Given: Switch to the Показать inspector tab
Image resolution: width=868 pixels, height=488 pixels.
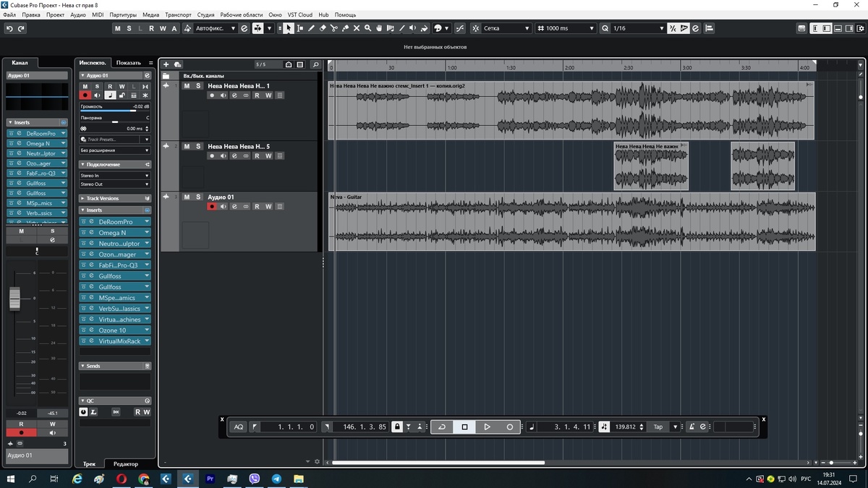Looking at the screenshot, I should pyautogui.click(x=129, y=63).
